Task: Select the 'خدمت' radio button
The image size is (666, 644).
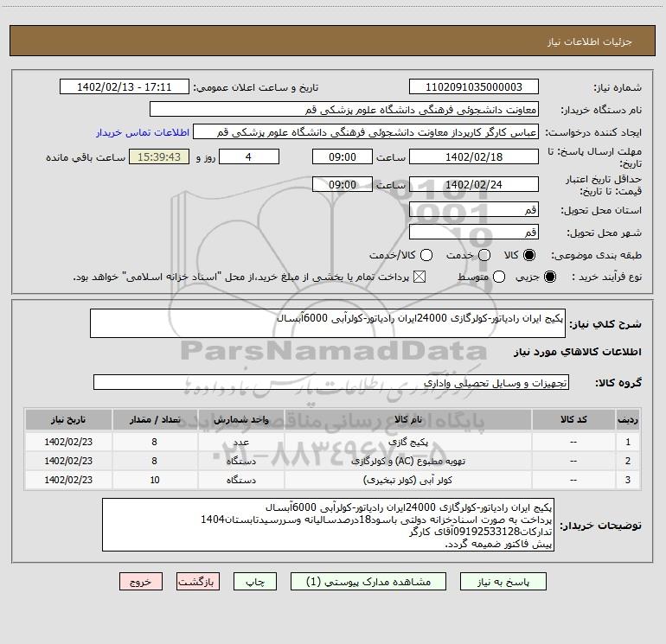Action: coord(484,255)
